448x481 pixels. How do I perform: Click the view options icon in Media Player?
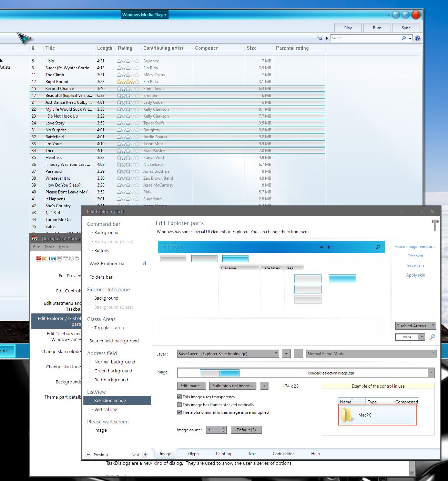pyautogui.click(x=320, y=38)
